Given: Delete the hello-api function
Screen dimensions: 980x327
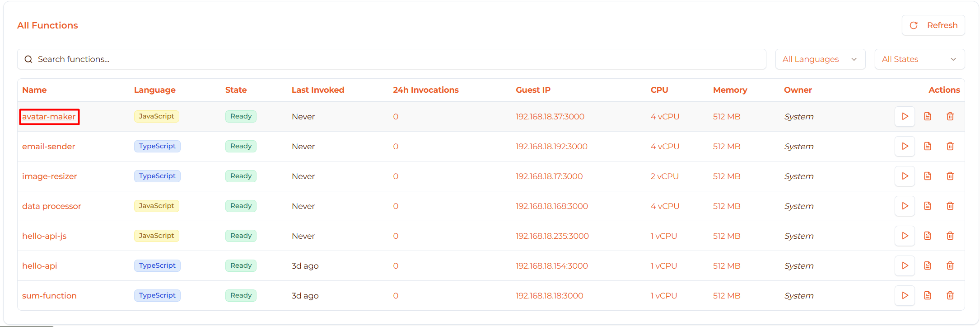Looking at the screenshot, I should coord(950,265).
